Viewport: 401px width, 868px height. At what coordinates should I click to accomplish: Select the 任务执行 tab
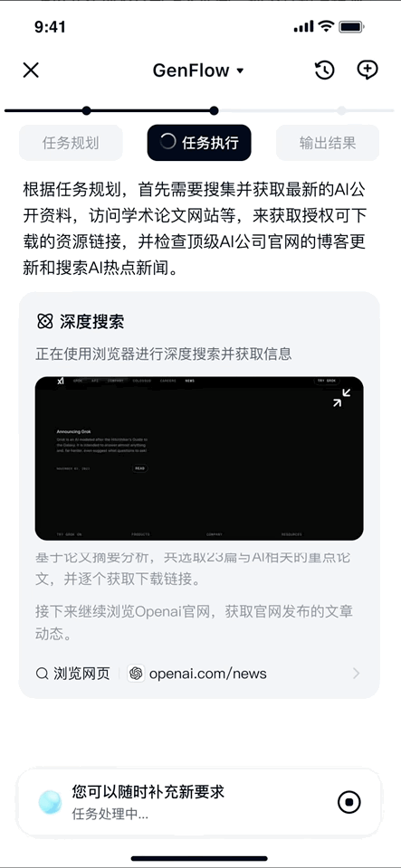tap(199, 143)
